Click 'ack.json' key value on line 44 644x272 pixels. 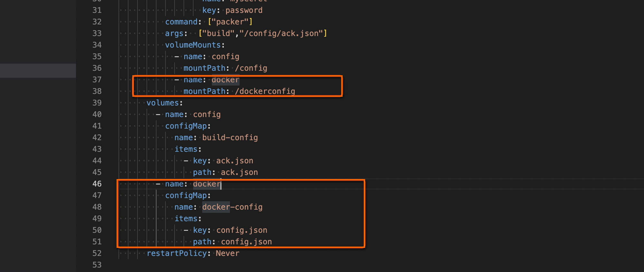(235, 161)
